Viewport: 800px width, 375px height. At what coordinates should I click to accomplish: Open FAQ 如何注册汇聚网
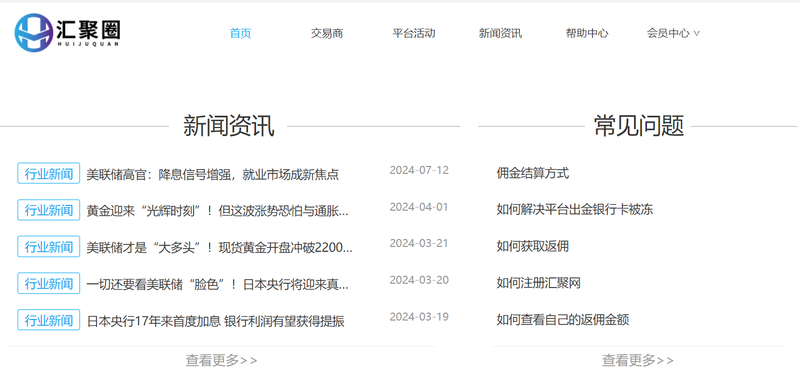tap(539, 283)
